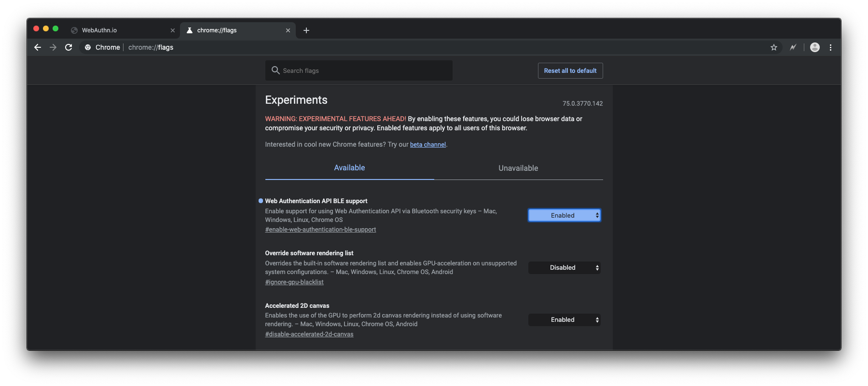Open Accelerated 2D canvas dropdown
Viewport: 868px width, 386px height.
[x=565, y=320]
